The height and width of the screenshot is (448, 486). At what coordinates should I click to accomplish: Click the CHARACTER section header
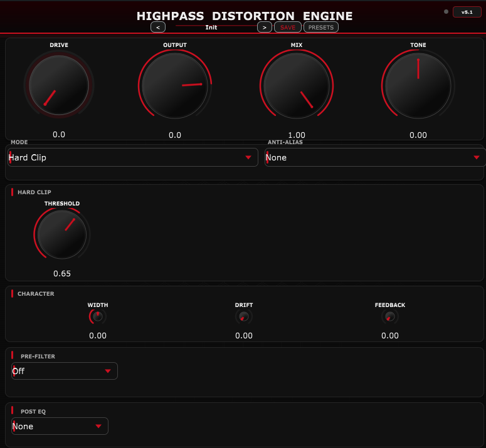pos(36,294)
